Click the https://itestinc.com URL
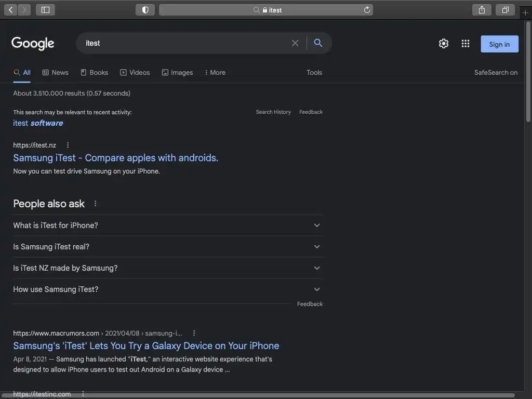 click(42, 394)
